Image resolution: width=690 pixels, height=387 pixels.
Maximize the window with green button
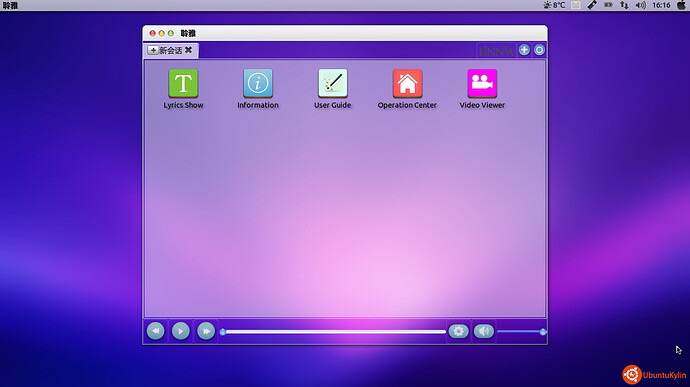click(x=171, y=33)
